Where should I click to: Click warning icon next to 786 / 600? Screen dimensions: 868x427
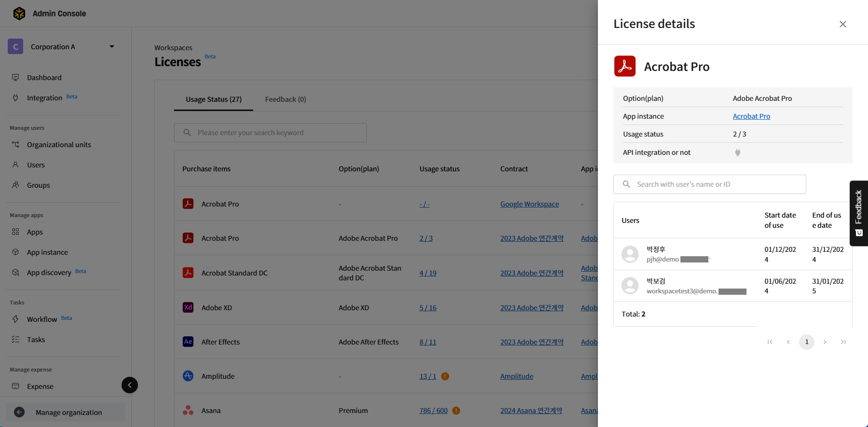click(456, 411)
